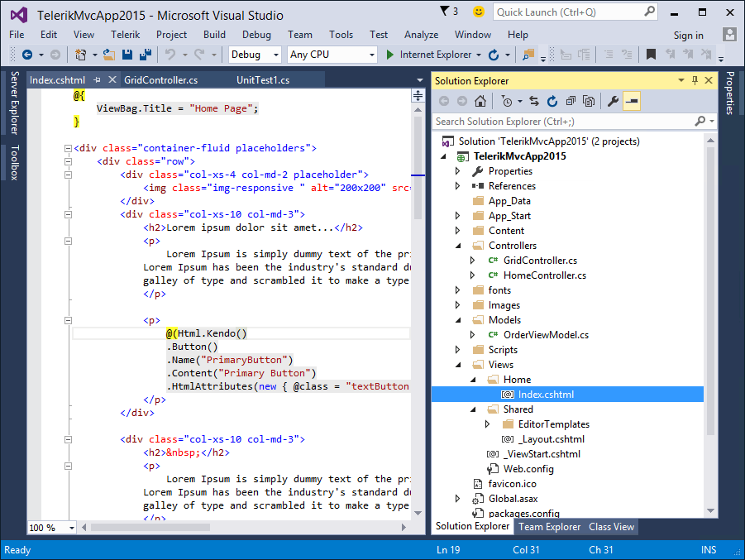
Task: Click the New Project toolbar icon
Action: [80, 55]
